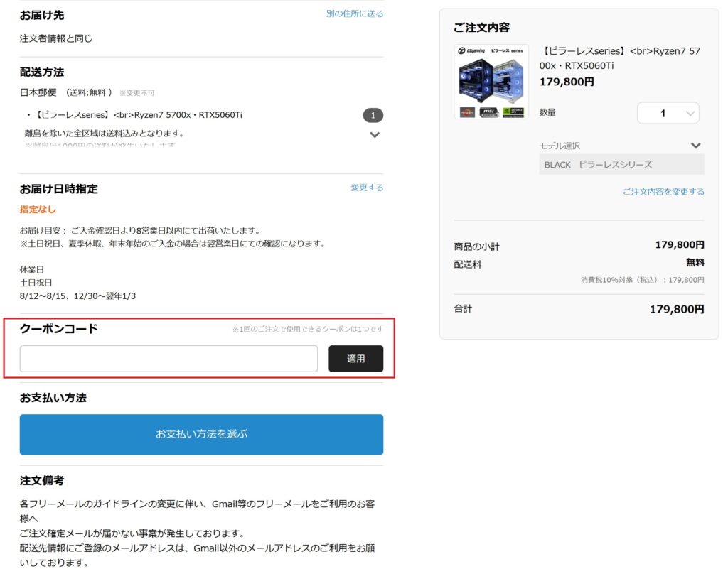The height and width of the screenshot is (569, 728).
Task: Click 変更する for delivery date
Action: tap(366, 188)
